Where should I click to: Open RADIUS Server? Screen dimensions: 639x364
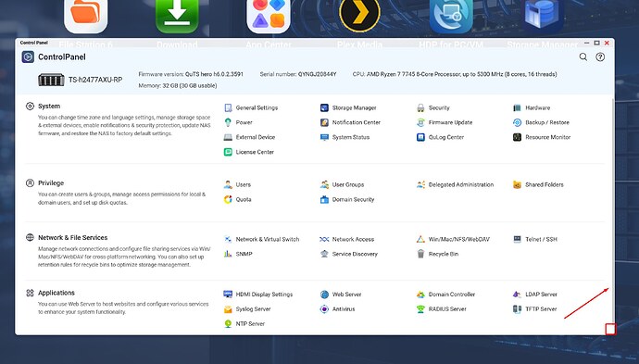(x=442, y=309)
